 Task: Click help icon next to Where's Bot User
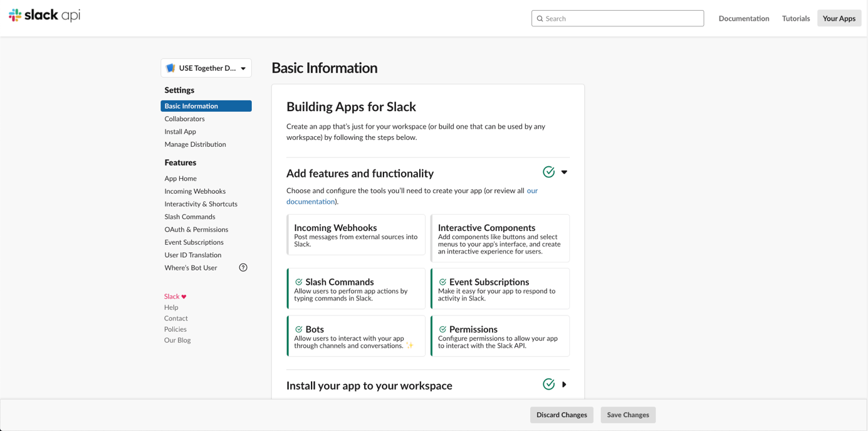click(x=243, y=268)
